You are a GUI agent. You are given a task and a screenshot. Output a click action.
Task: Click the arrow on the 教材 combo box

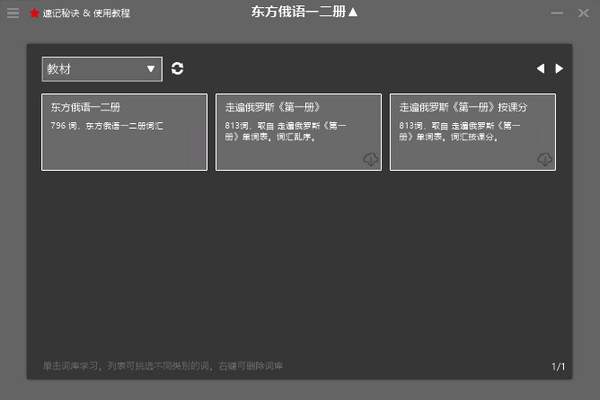click(151, 69)
